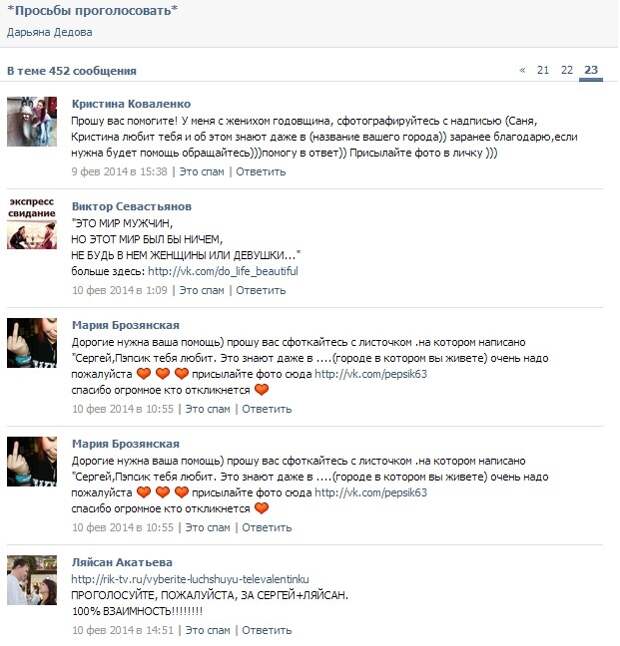Go to page 22 of the topic
620x646 pixels.
tap(567, 70)
